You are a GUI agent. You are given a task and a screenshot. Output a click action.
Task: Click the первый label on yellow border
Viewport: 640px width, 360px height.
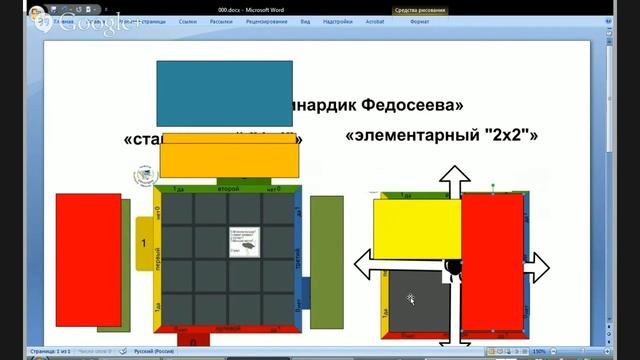pyautogui.click(x=158, y=259)
